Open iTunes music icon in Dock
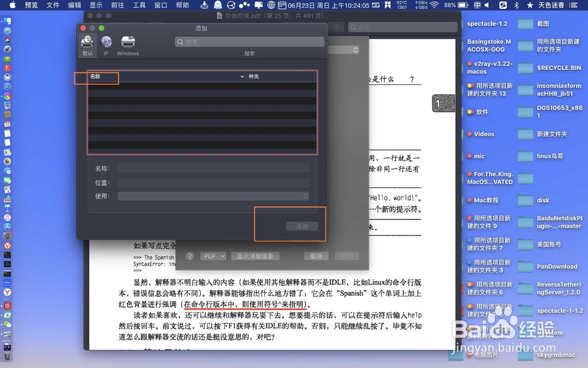Image resolution: width=588 pixels, height=368 pixels. tap(7, 217)
